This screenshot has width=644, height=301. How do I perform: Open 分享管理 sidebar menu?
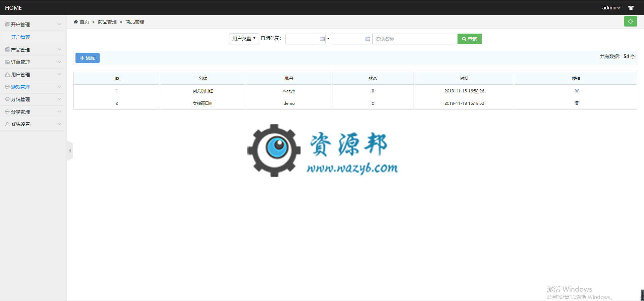[x=34, y=112]
